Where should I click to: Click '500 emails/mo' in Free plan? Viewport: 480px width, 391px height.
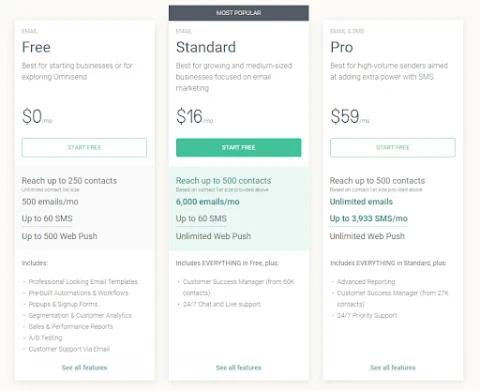50,202
